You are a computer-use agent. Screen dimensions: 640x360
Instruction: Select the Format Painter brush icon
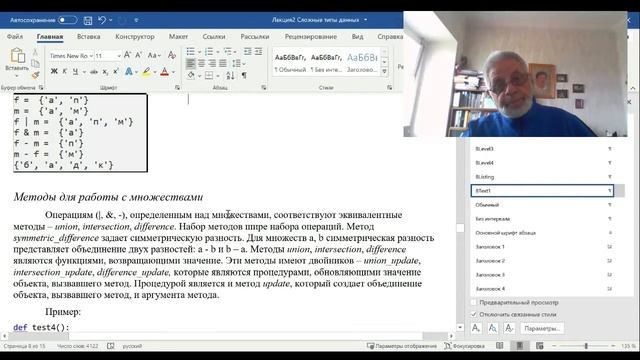tap(36, 75)
